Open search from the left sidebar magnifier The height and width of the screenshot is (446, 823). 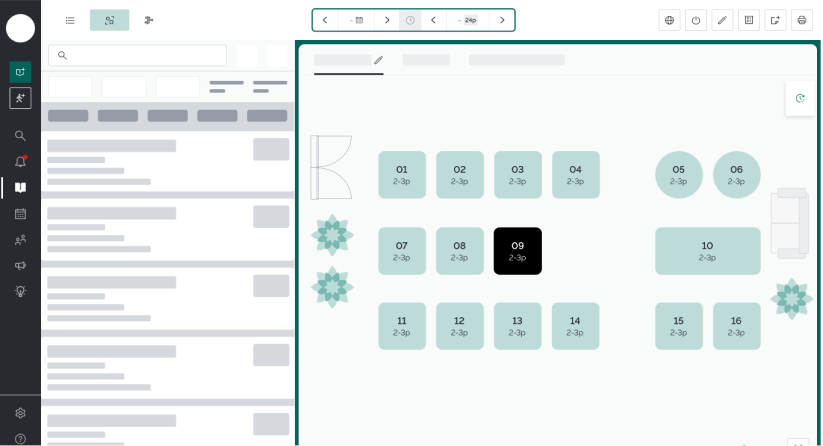click(20, 136)
